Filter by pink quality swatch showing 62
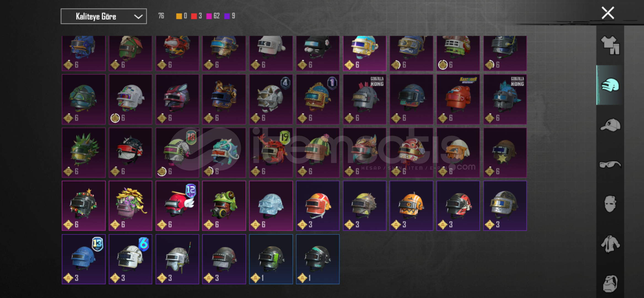The height and width of the screenshot is (298, 644). pyautogui.click(x=209, y=16)
